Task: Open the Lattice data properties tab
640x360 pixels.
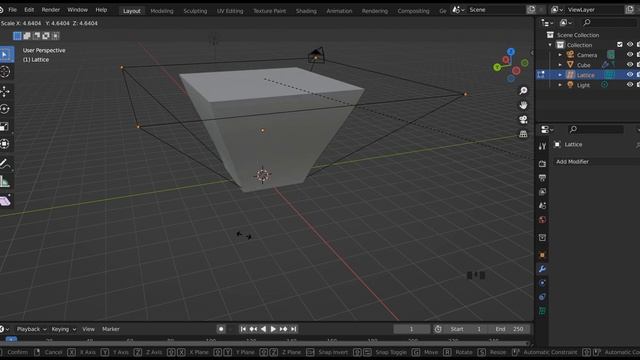Action: click(542, 311)
